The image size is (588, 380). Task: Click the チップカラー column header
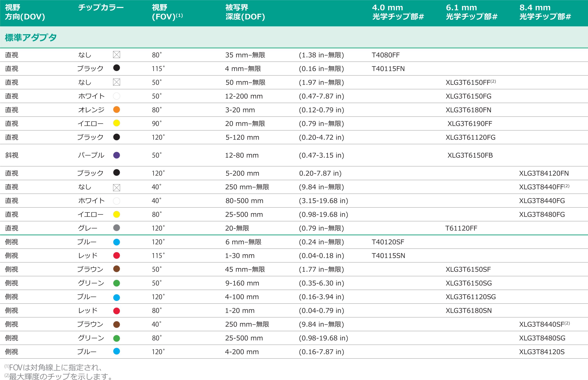click(101, 8)
